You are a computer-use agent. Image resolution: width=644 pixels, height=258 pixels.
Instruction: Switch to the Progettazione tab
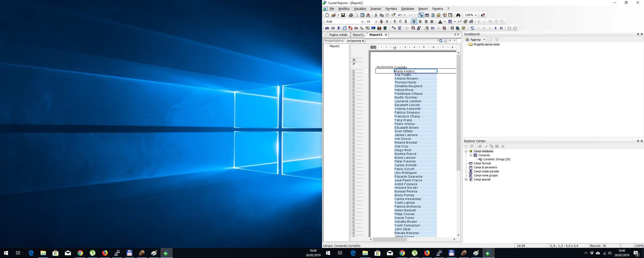point(334,41)
